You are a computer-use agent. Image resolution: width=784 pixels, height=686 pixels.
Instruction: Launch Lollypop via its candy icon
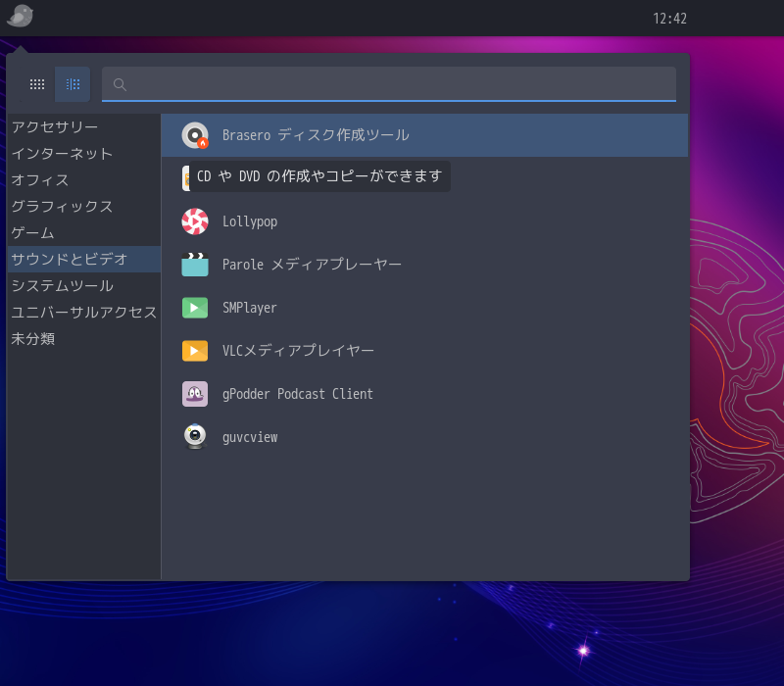[x=195, y=221]
